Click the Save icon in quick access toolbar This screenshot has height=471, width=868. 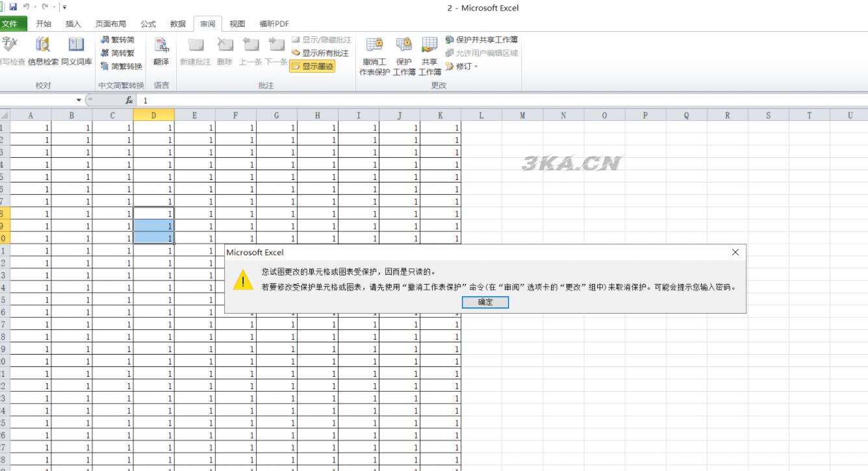pos(13,7)
